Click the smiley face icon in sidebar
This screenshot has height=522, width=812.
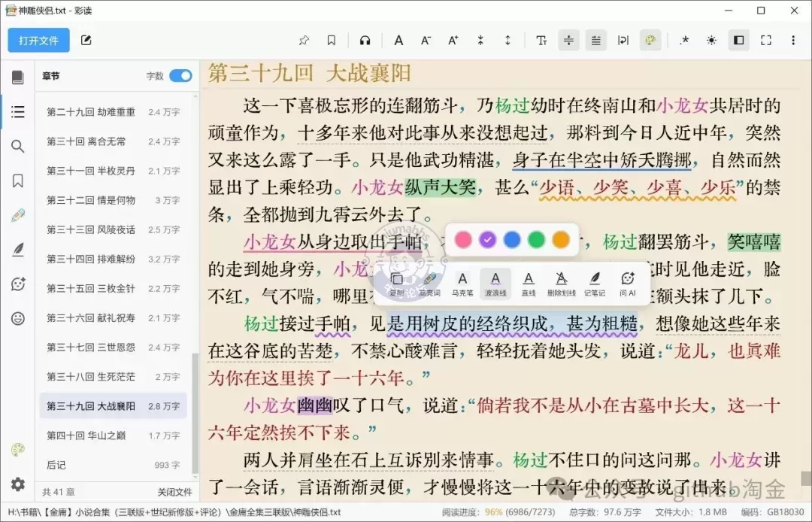[17, 318]
